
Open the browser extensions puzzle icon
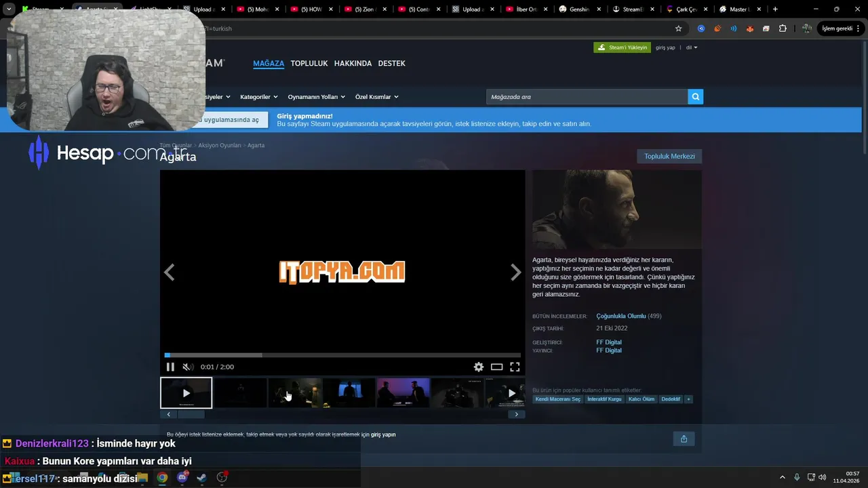click(783, 28)
